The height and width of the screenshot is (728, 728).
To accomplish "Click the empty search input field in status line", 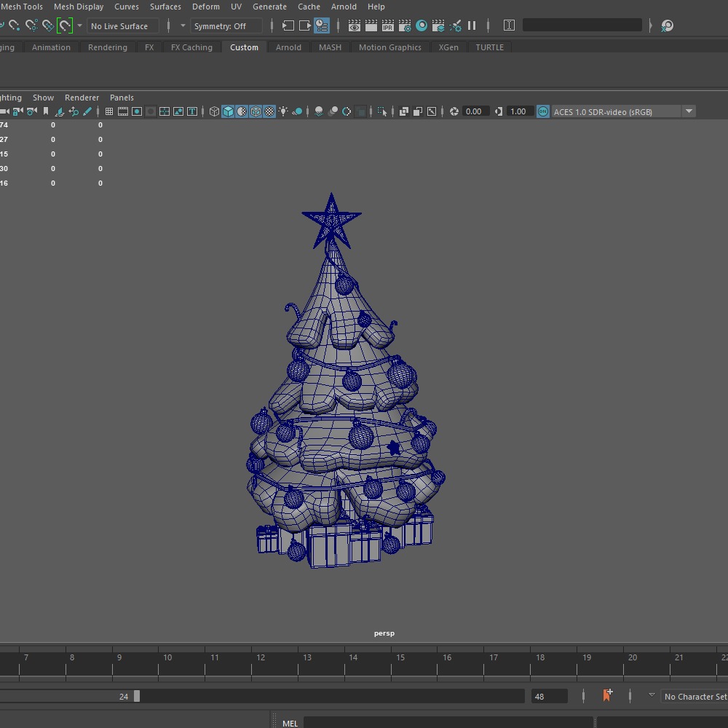I will coord(582,25).
